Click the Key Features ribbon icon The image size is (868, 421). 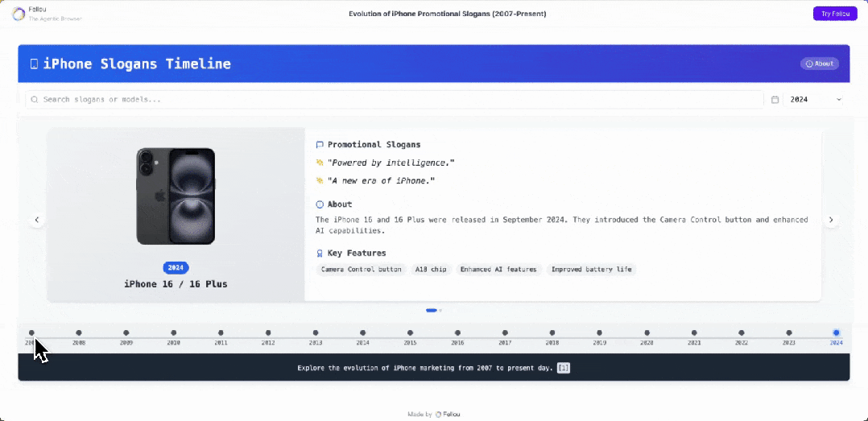click(320, 254)
